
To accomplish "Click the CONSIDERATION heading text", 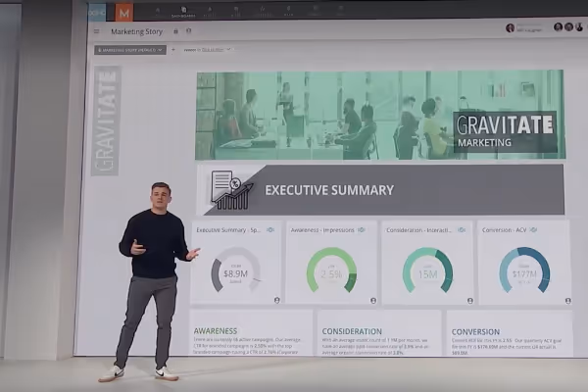I will click(352, 331).
